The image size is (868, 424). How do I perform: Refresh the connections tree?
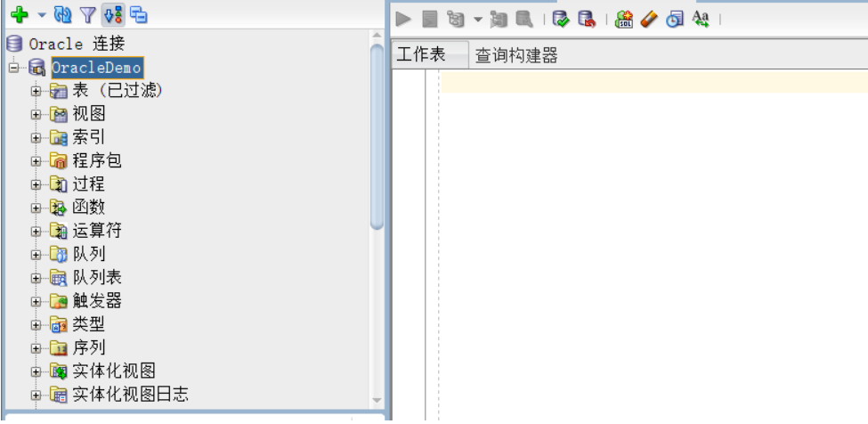point(62,15)
